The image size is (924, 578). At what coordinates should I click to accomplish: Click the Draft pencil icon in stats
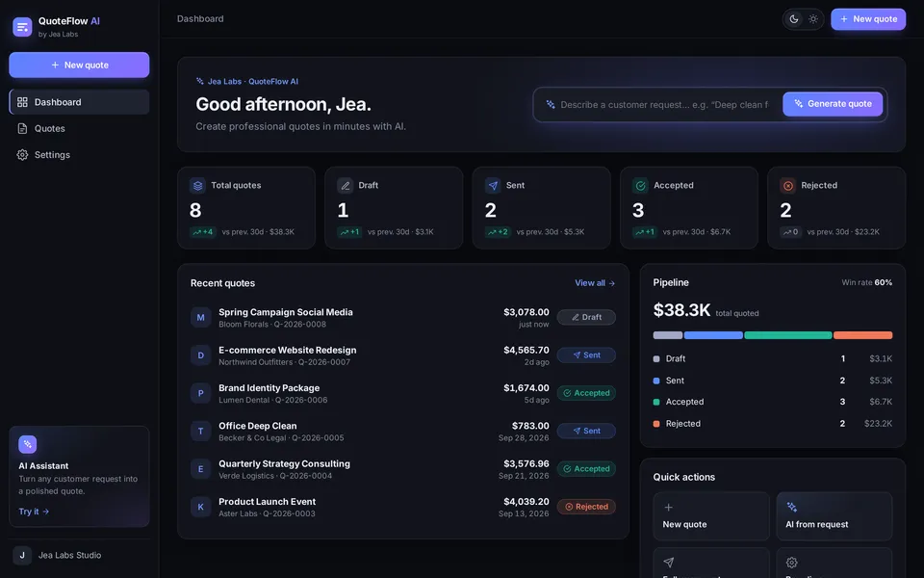(345, 185)
